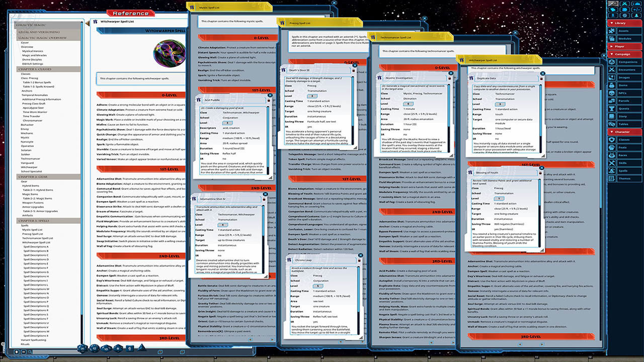This screenshot has height=362, width=644.
Task: Roll the d12 die icon
Action: (94, 348)
